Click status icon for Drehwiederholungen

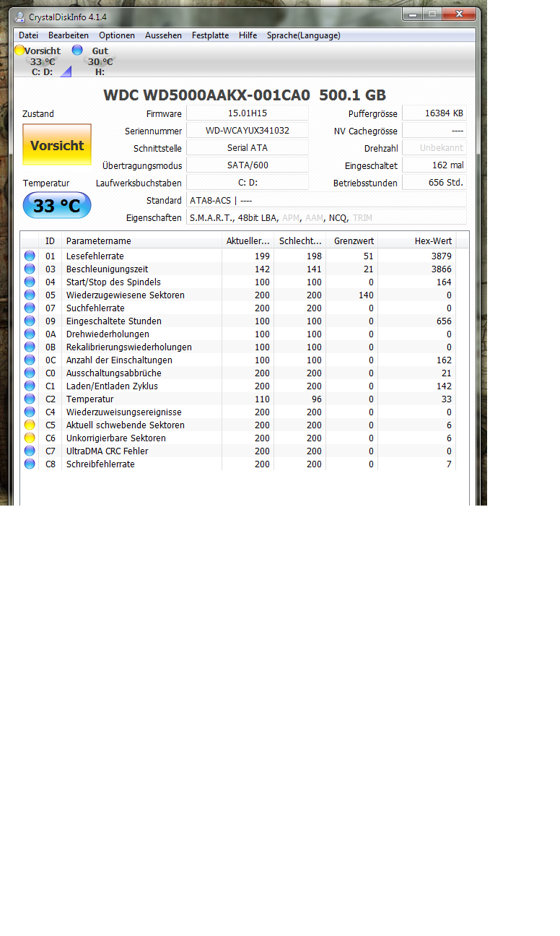[x=30, y=334]
